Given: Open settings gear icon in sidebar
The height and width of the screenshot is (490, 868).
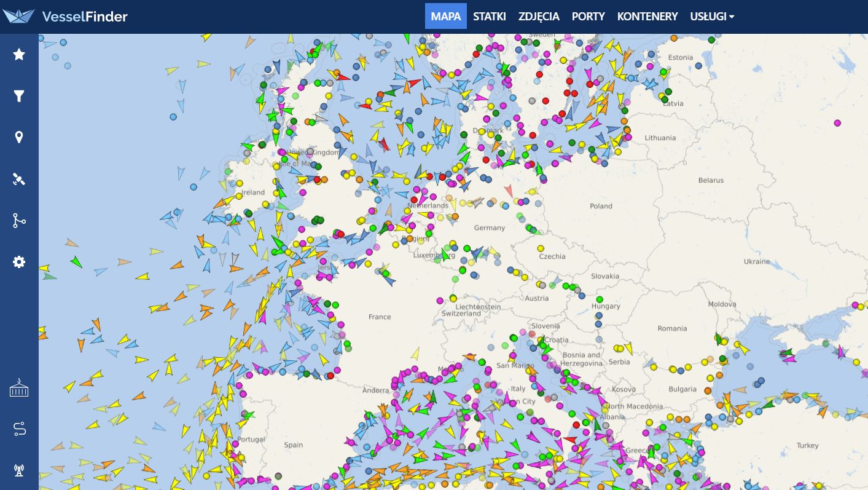Looking at the screenshot, I should (x=19, y=262).
